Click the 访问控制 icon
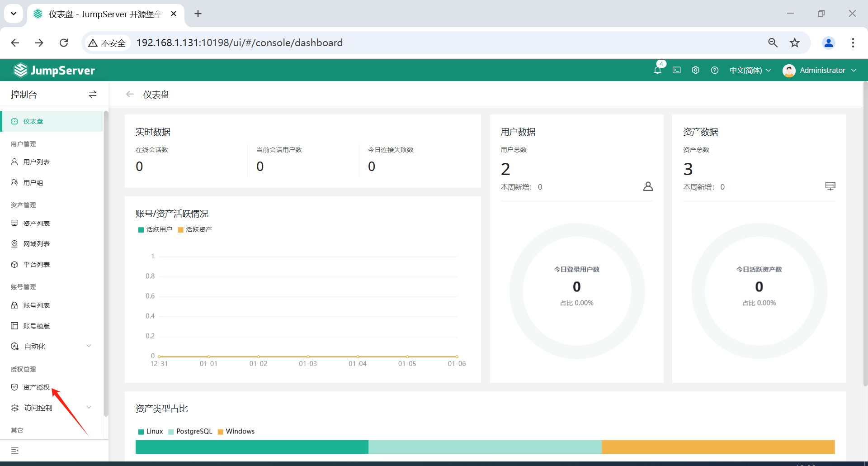The image size is (868, 466). tap(14, 408)
